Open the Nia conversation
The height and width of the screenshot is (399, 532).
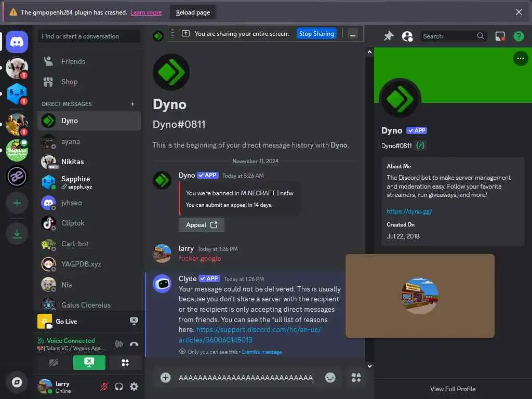pyautogui.click(x=89, y=285)
